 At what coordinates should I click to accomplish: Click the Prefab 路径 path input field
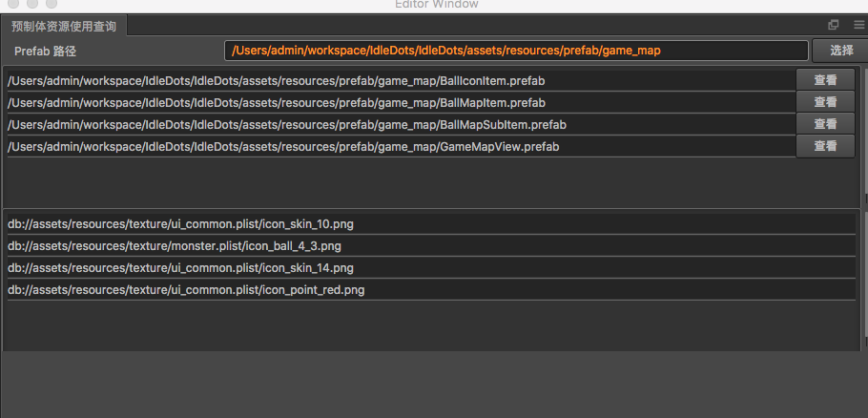[516, 50]
